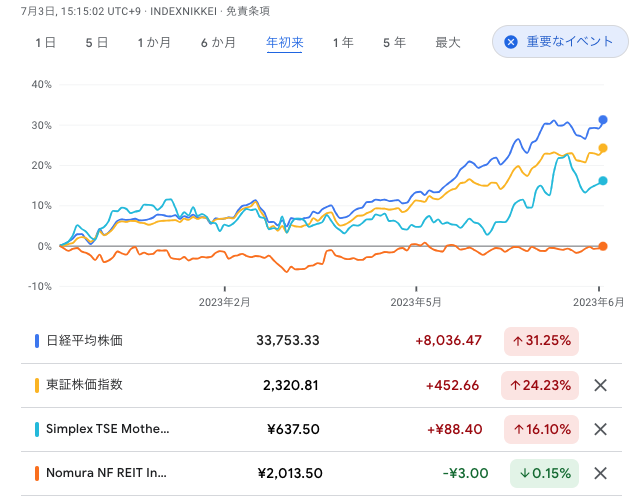Screen dimensions: 638x504
Task: Open the Nomura NF REIT In... row
Action: click(321, 473)
